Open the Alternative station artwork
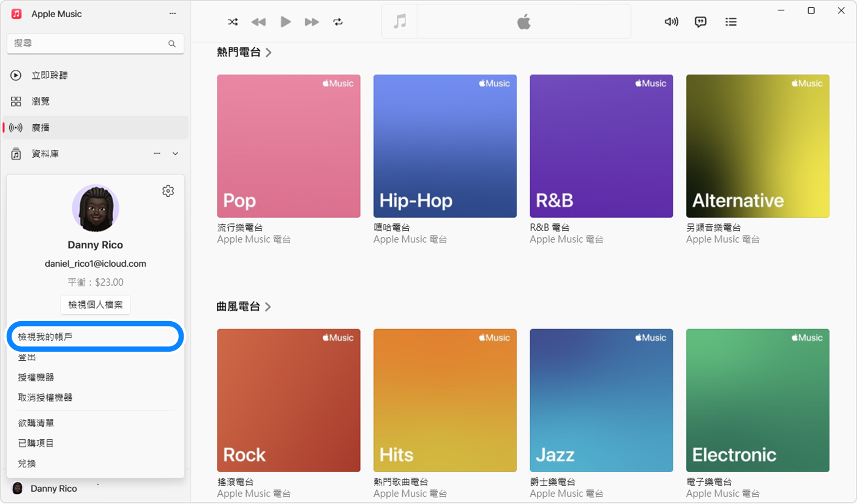Image resolution: width=857 pixels, height=504 pixels. (758, 146)
